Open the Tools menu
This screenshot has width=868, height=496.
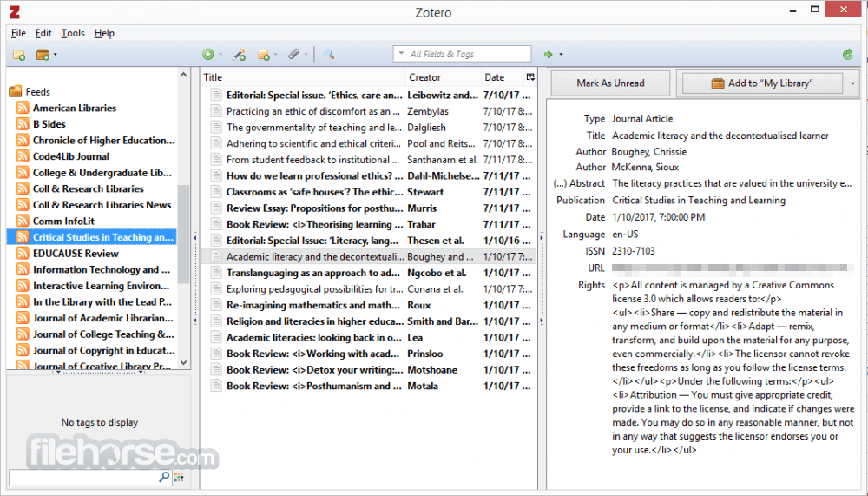tap(73, 33)
